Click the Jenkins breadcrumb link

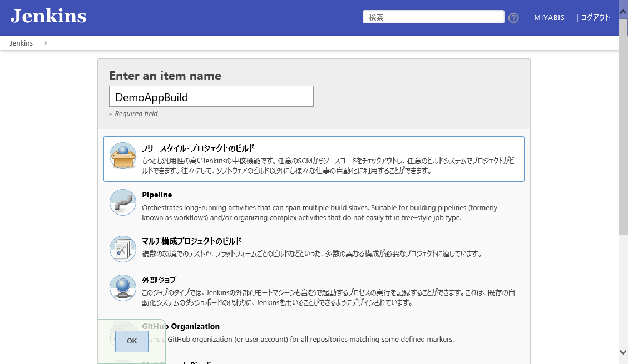click(21, 43)
